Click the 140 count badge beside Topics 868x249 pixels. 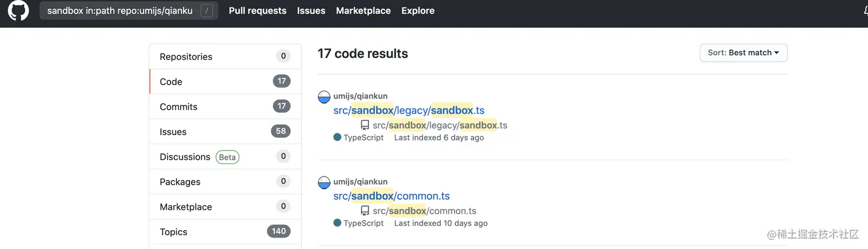279,232
